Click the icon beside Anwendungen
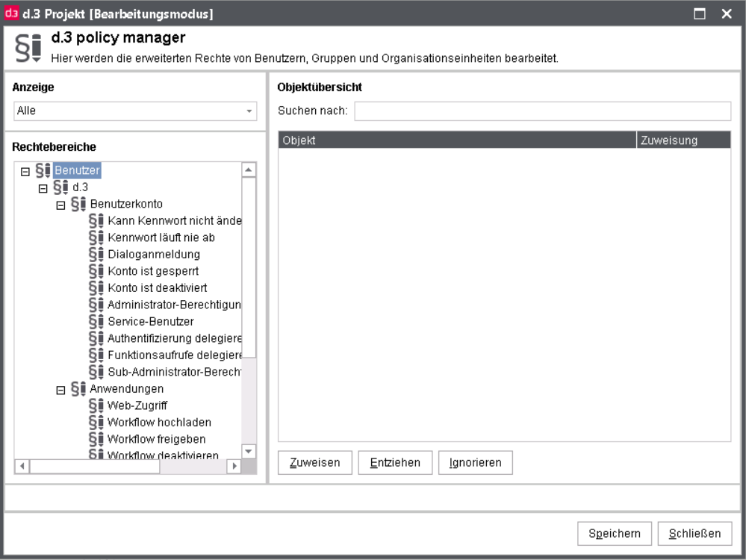 (78, 389)
